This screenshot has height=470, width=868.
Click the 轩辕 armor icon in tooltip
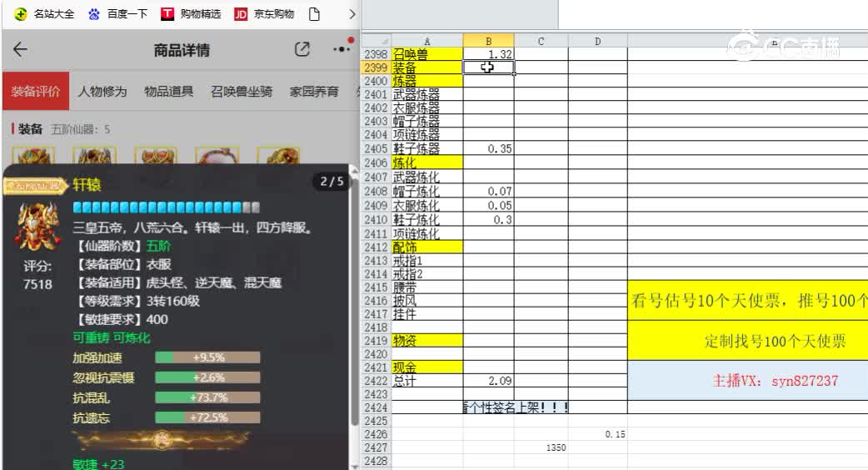(38, 226)
